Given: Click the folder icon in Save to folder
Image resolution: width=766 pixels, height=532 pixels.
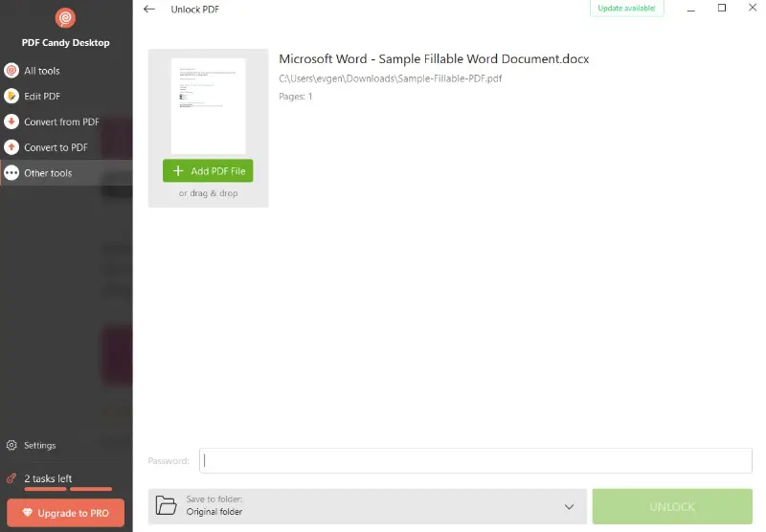Looking at the screenshot, I should [x=167, y=505].
